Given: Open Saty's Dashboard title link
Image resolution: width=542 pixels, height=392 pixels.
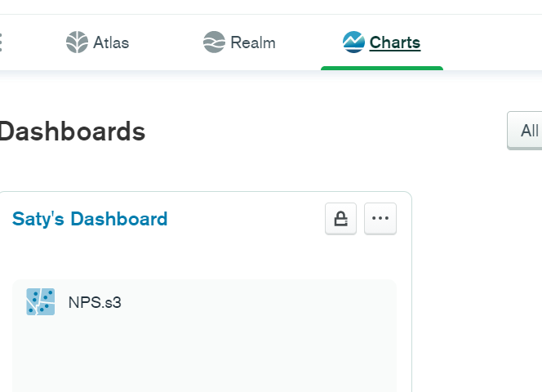Looking at the screenshot, I should (x=90, y=219).
